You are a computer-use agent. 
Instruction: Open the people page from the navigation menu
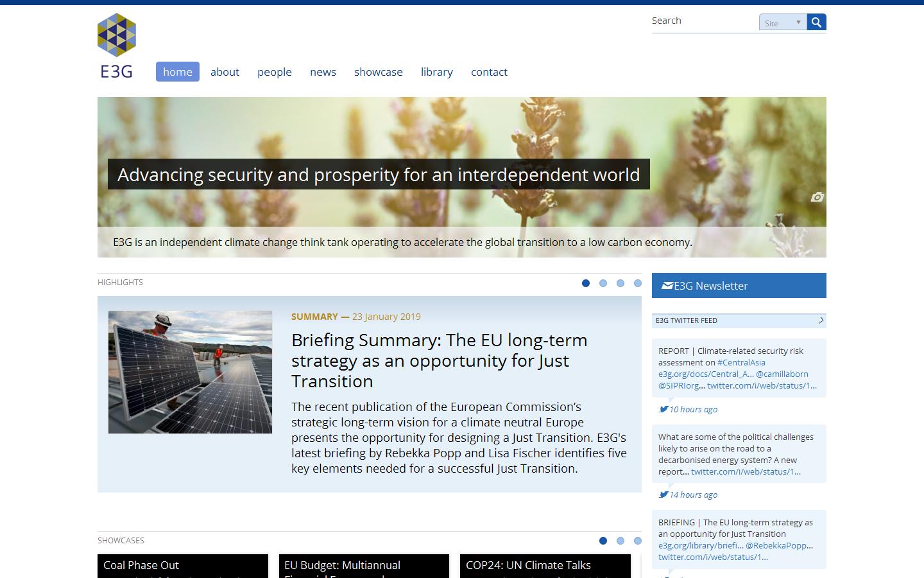point(275,72)
